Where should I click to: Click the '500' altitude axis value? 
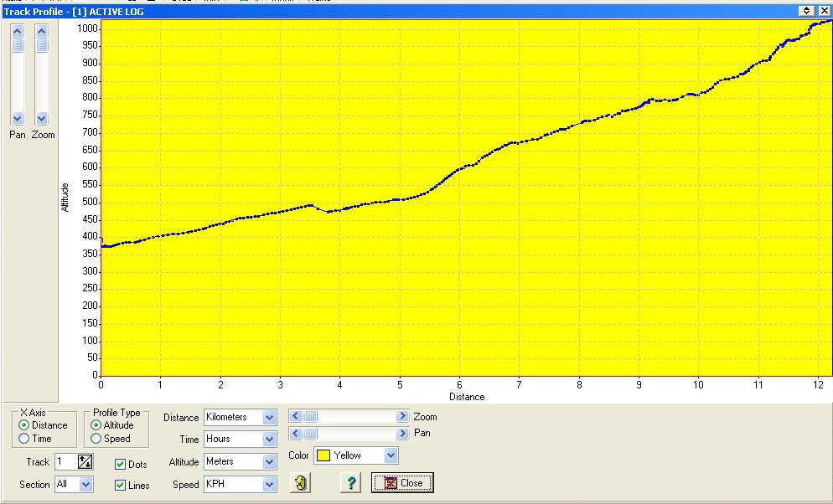click(x=90, y=202)
